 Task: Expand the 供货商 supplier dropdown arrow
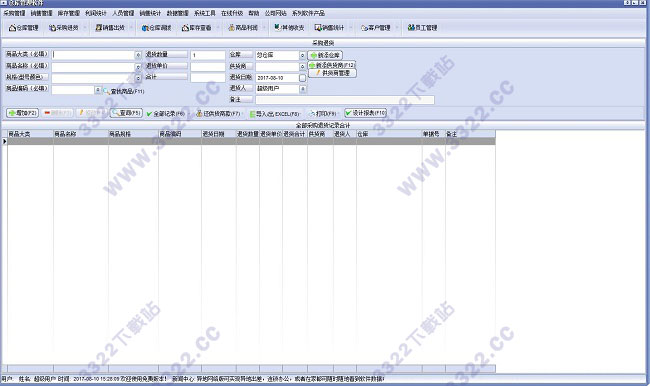tap(303, 66)
